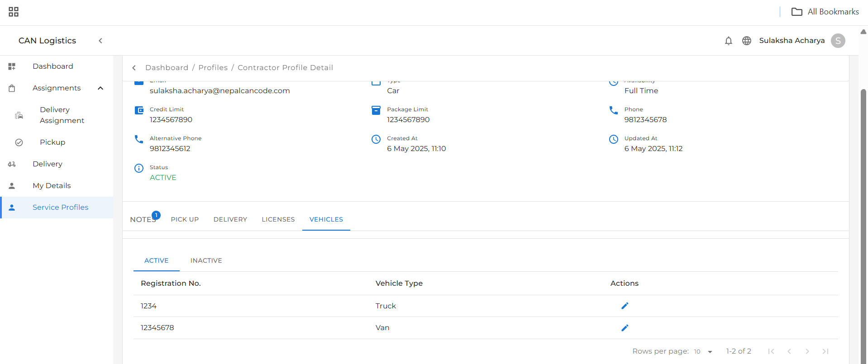Click the Updated At clock icon
This screenshot has width=868, height=364.
tap(614, 139)
